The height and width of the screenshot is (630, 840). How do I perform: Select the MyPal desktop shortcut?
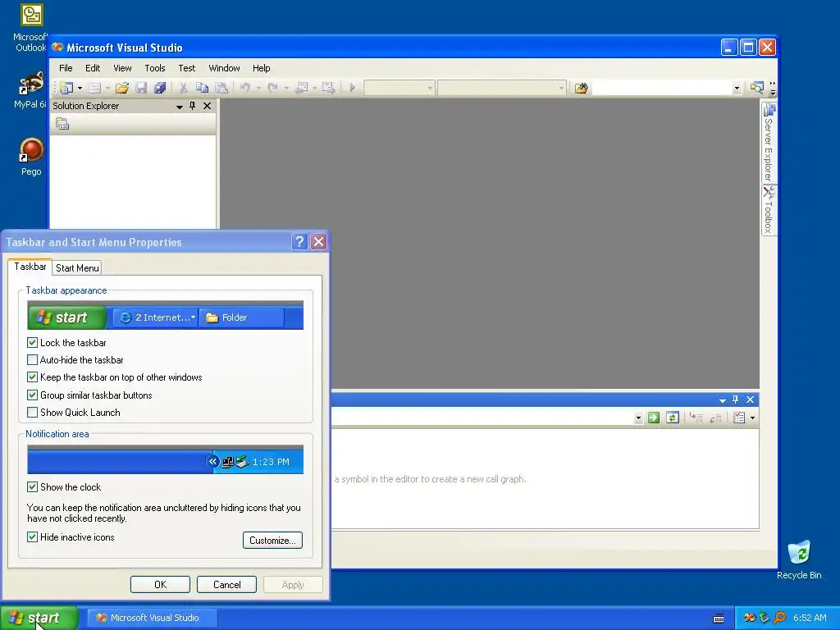click(31, 90)
